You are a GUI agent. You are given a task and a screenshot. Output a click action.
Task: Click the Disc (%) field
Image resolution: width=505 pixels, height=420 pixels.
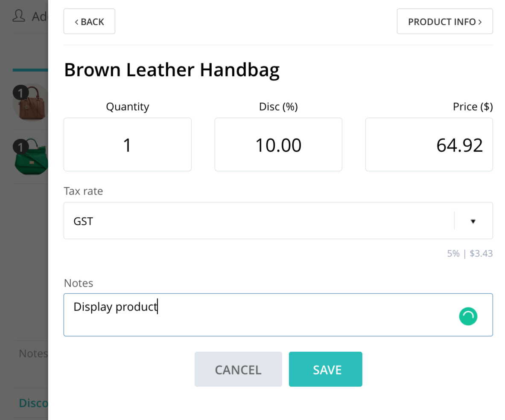click(278, 145)
